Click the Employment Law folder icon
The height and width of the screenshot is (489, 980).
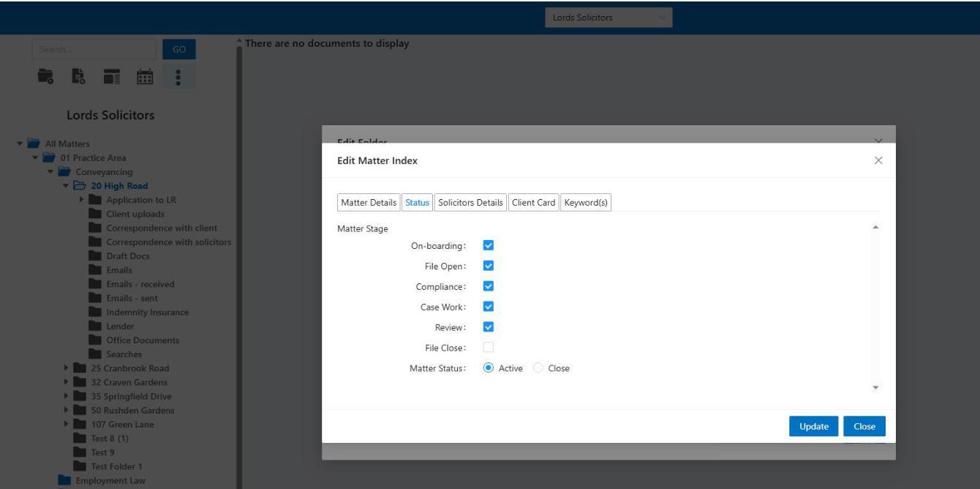64,480
